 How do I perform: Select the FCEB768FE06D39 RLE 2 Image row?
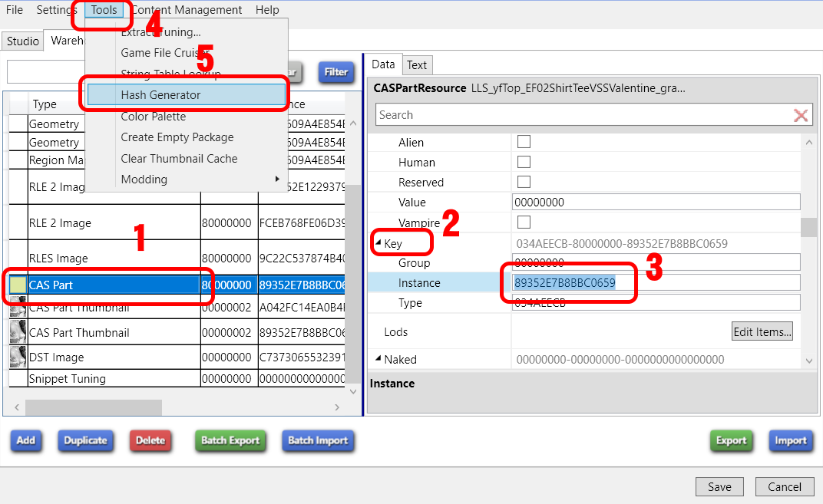click(177, 222)
